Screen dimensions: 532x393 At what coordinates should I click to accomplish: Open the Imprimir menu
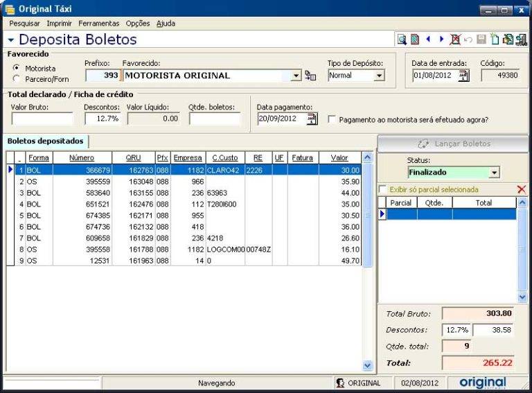click(x=60, y=23)
